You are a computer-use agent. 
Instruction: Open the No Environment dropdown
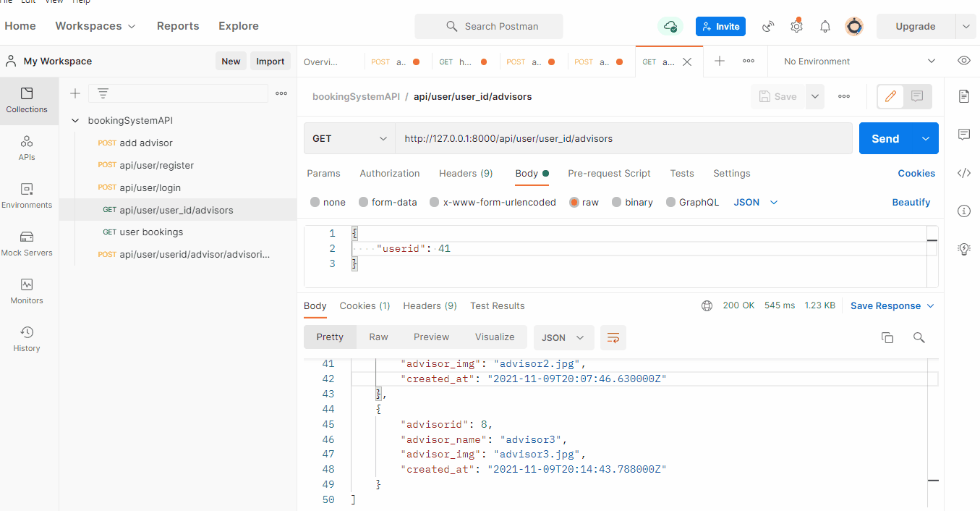[859, 62]
